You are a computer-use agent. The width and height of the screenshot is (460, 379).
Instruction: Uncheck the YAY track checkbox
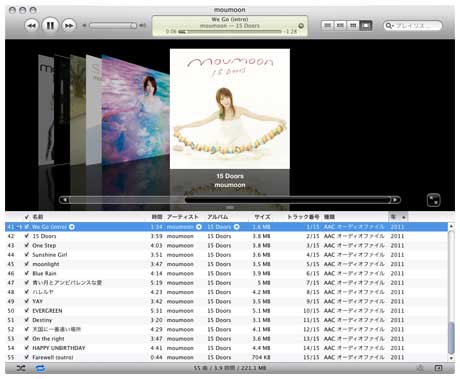coord(27,301)
